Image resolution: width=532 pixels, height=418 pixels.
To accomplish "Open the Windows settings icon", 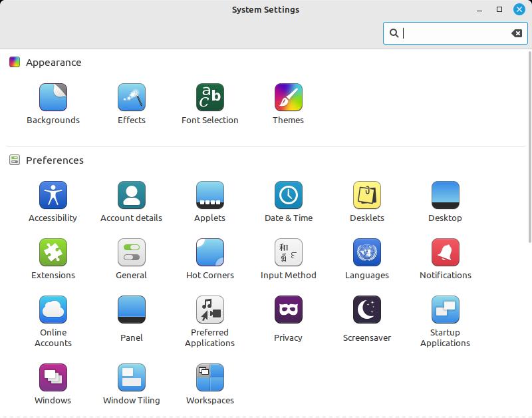I will pos(53,377).
